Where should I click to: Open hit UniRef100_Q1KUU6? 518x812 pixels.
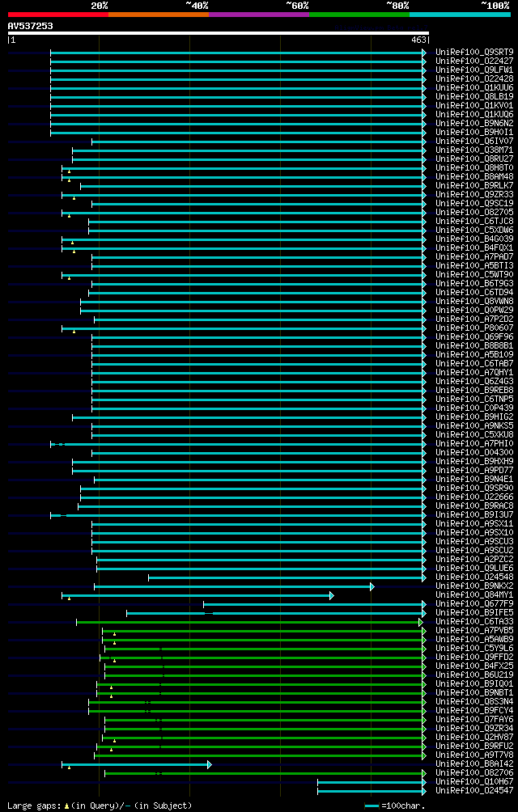pyautogui.click(x=474, y=87)
